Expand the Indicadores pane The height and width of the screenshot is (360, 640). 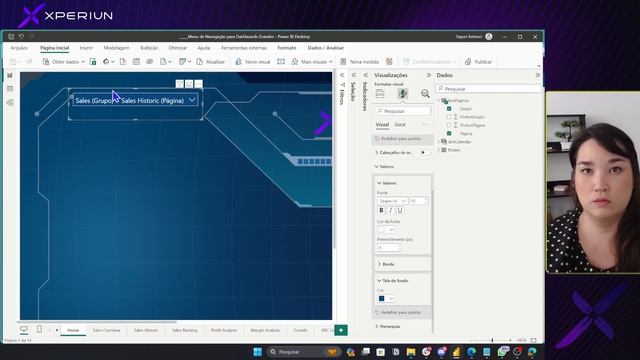coord(366,75)
